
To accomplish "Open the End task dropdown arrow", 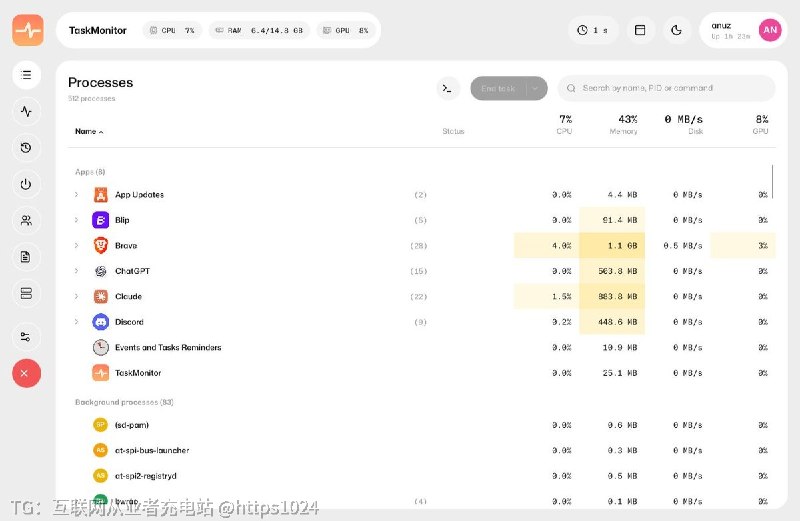I will pos(536,88).
